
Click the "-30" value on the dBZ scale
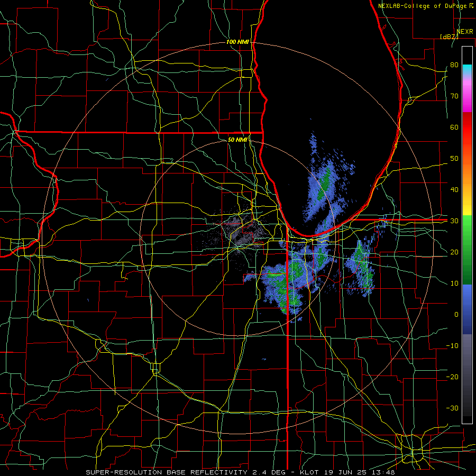pos(452,408)
